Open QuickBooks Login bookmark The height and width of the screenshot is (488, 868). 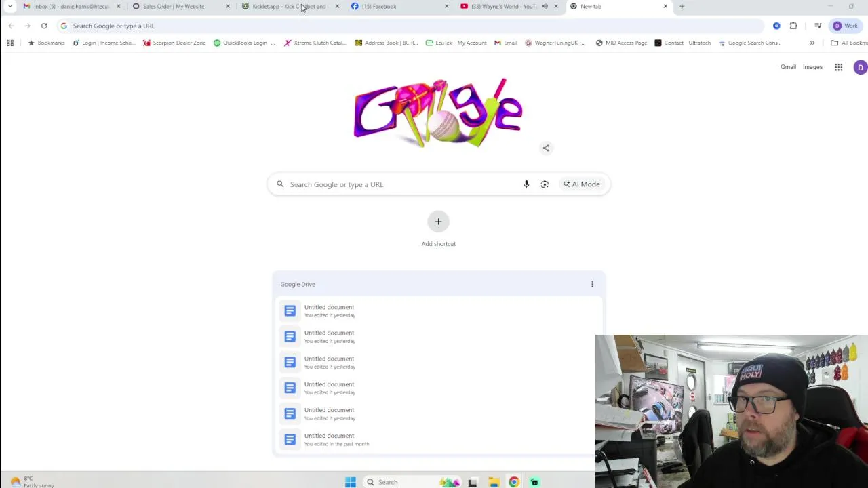pyautogui.click(x=244, y=43)
